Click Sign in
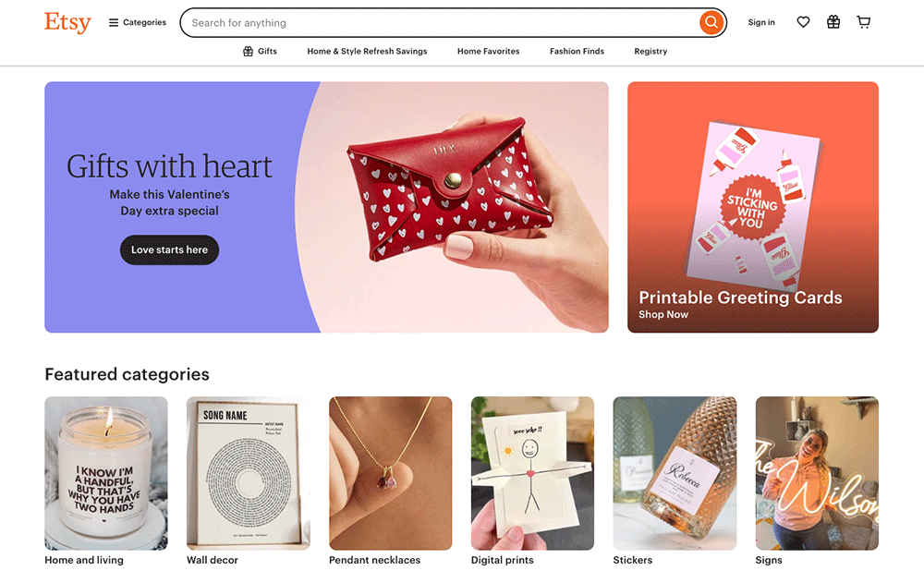 pos(761,22)
